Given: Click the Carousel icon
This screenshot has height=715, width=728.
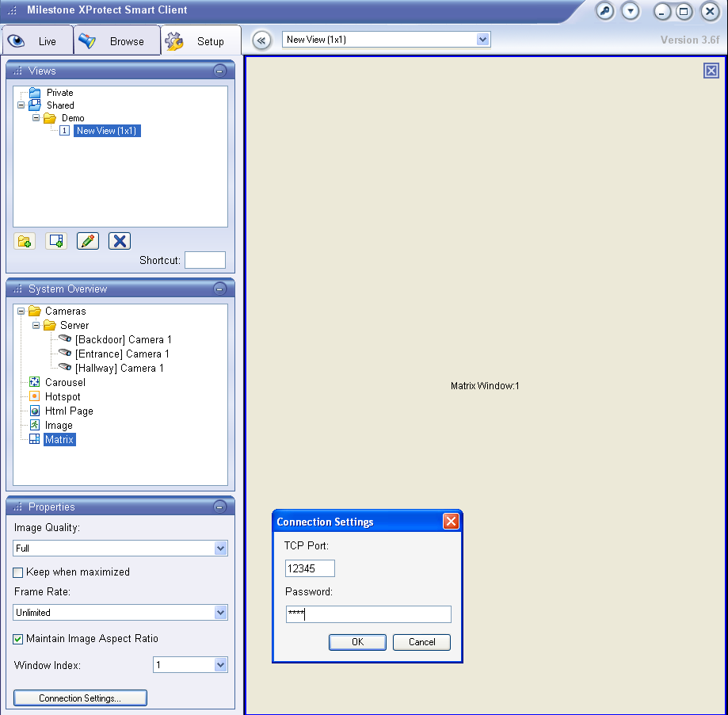Looking at the screenshot, I should coord(34,382).
